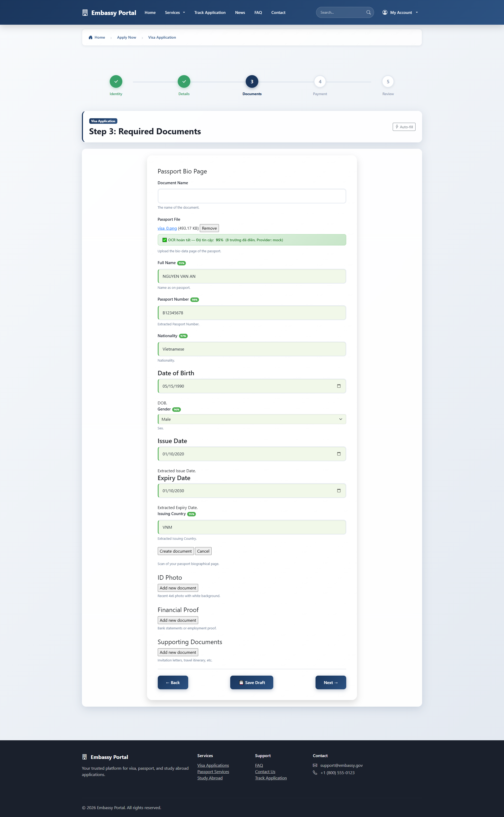This screenshot has width=504, height=817.
Task: Open the visa_0.png file link
Action: point(167,228)
